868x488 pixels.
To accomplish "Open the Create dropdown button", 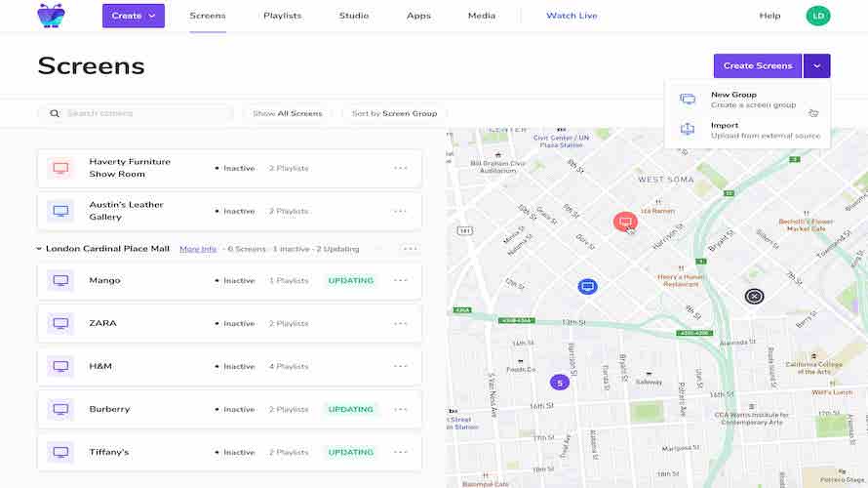I will [x=133, y=16].
